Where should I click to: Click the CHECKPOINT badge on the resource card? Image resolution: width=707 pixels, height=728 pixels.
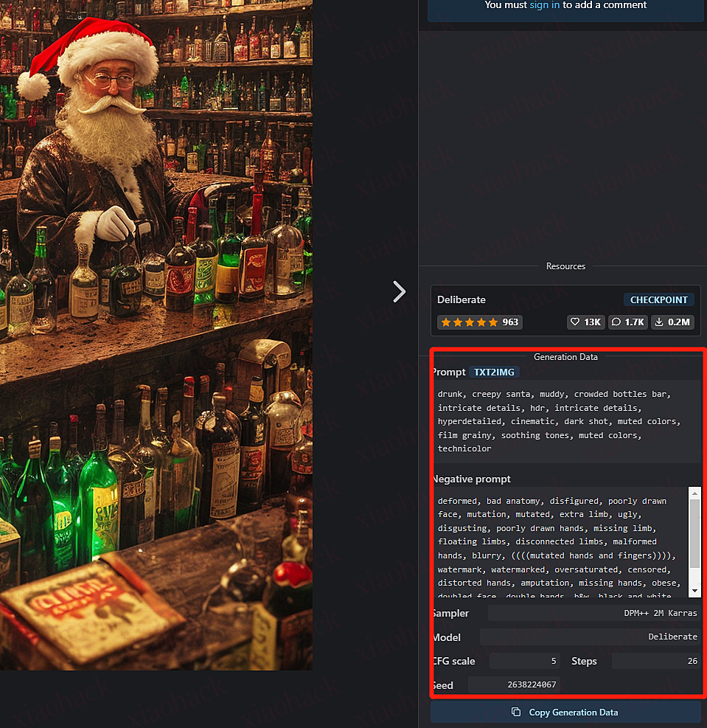click(x=658, y=300)
